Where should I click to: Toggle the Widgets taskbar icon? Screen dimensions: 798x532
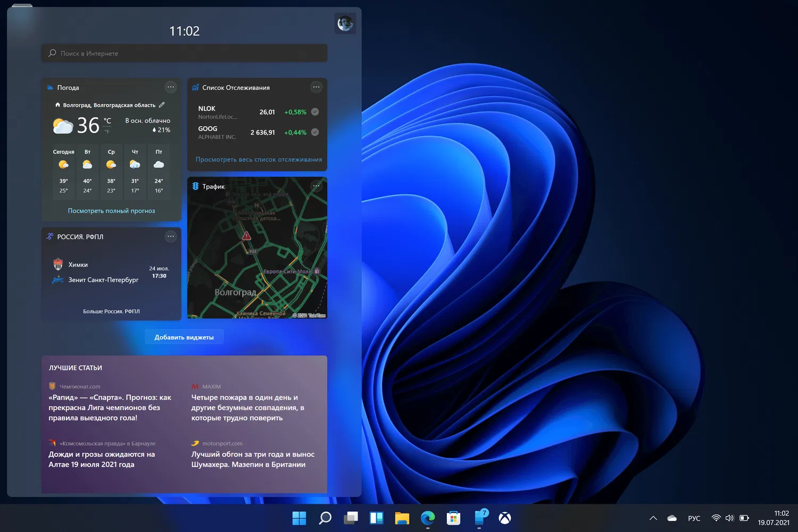click(376, 518)
